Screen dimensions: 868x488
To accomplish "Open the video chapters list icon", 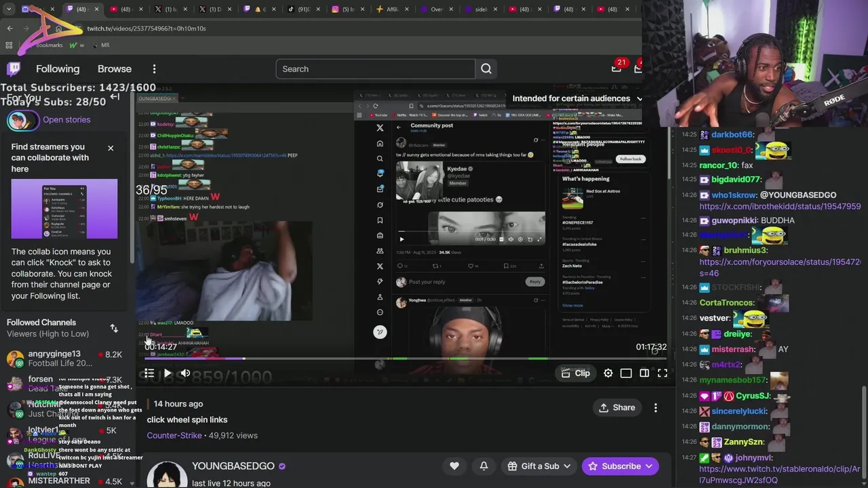I will tap(149, 373).
